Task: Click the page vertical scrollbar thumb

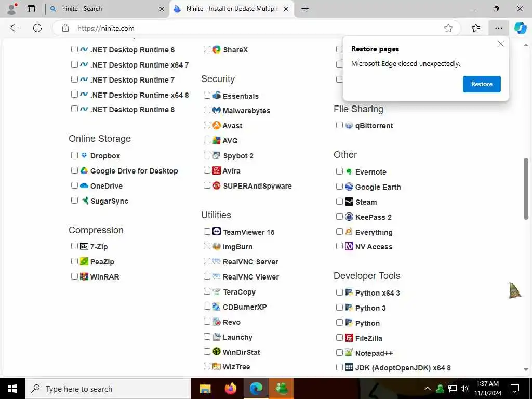Action: 526,189
